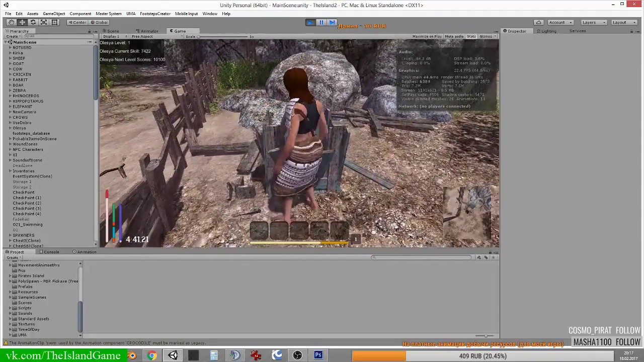Open the GameObject menu

[54, 14]
